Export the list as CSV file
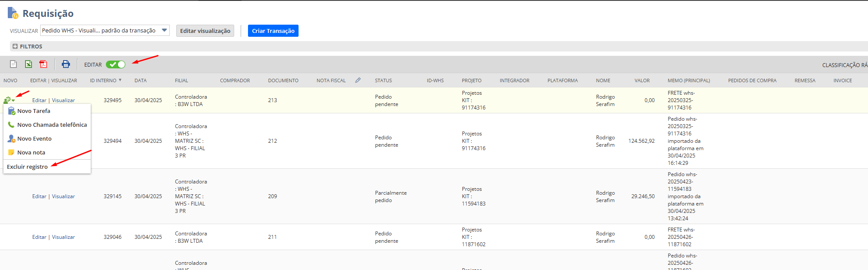868x270 pixels. pyautogui.click(x=13, y=64)
